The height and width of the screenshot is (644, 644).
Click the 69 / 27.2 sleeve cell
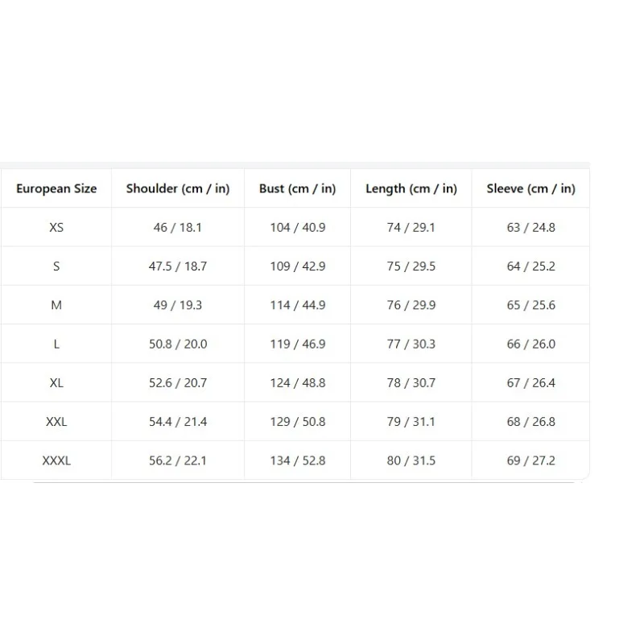531,460
